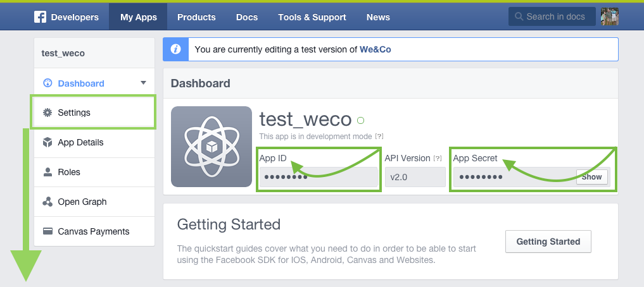Click the user profile picture thumbnail
The height and width of the screenshot is (287, 644).
tap(610, 16)
